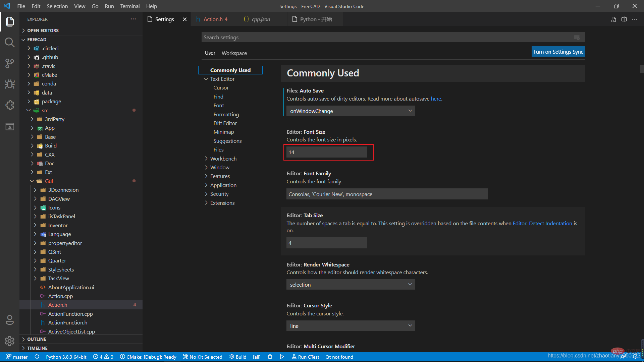Click the errors and warnings status indicator
Screen dimensions: 644x362
click(x=103, y=357)
